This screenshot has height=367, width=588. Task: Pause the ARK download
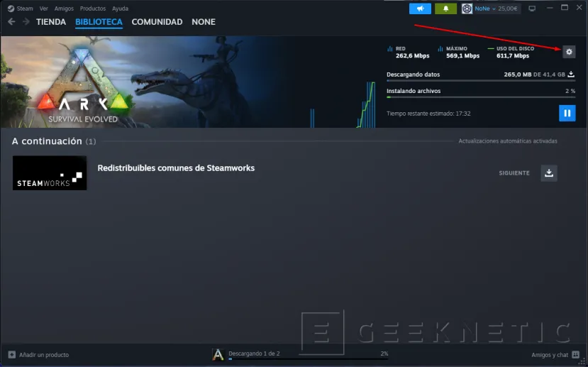[x=567, y=113]
